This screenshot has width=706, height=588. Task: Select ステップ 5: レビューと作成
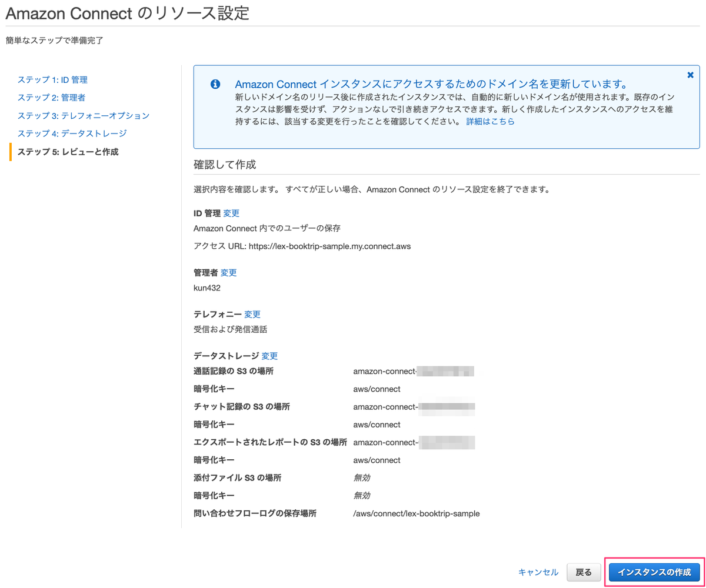coord(68,152)
